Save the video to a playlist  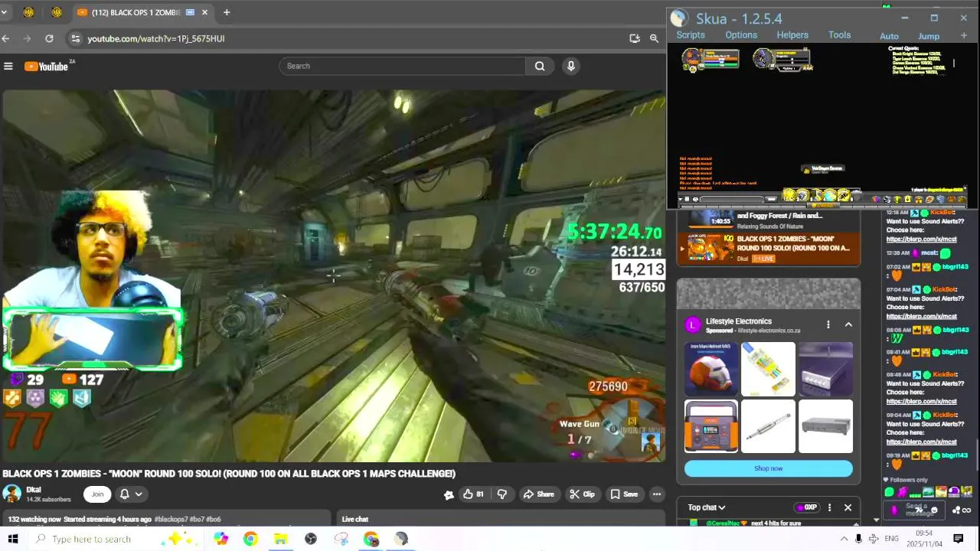pyautogui.click(x=624, y=494)
